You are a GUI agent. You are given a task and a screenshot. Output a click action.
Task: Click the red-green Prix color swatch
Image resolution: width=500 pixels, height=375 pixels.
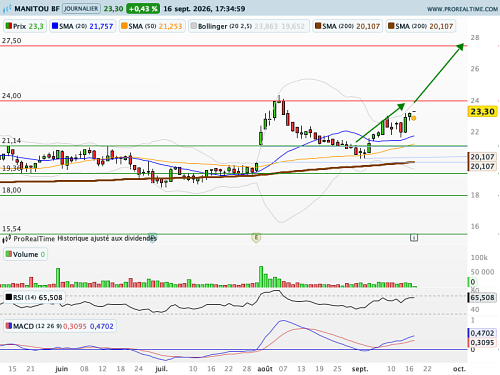pyautogui.click(x=9, y=26)
